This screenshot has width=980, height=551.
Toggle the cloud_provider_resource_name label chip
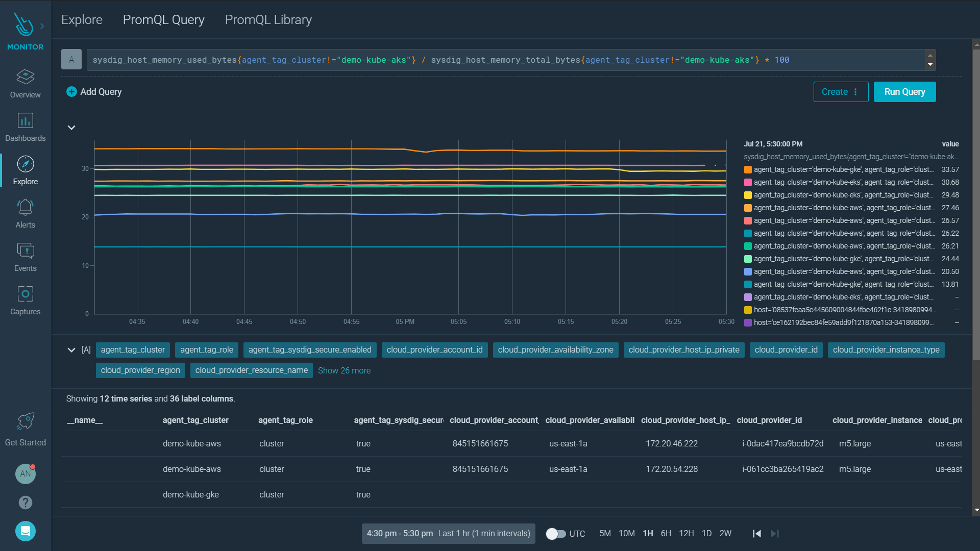(252, 370)
